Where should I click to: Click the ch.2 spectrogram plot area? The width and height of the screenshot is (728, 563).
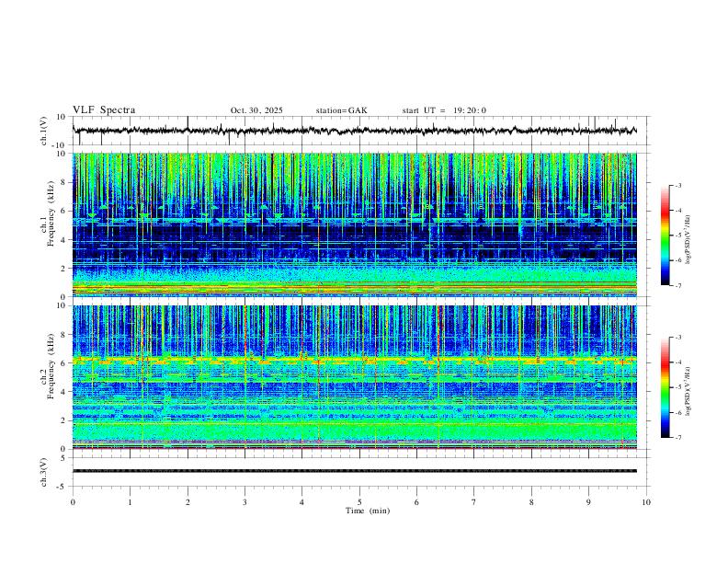pos(355,377)
